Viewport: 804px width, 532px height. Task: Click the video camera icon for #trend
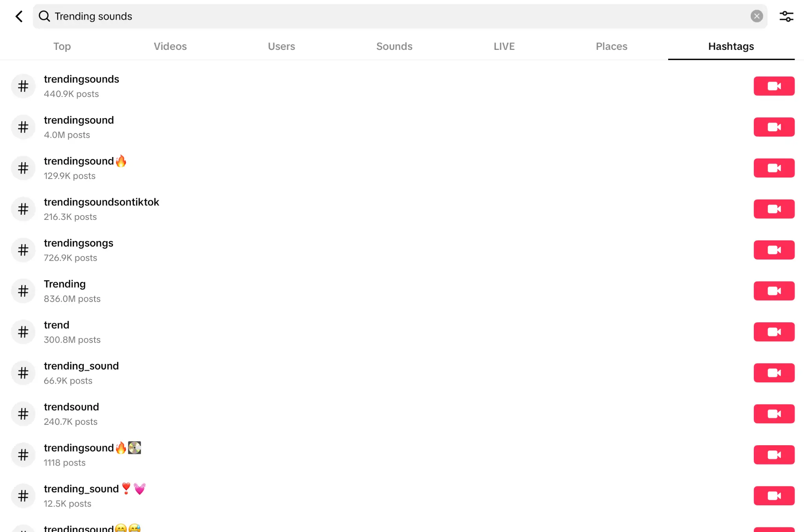(774, 331)
